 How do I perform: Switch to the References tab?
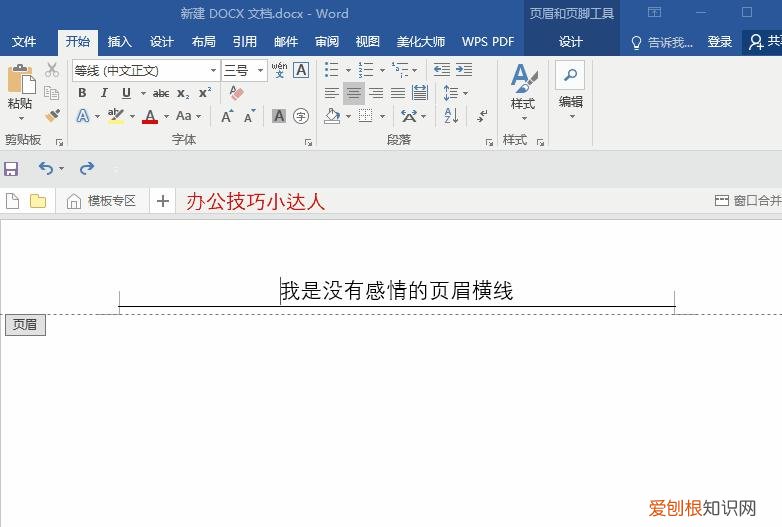245,42
